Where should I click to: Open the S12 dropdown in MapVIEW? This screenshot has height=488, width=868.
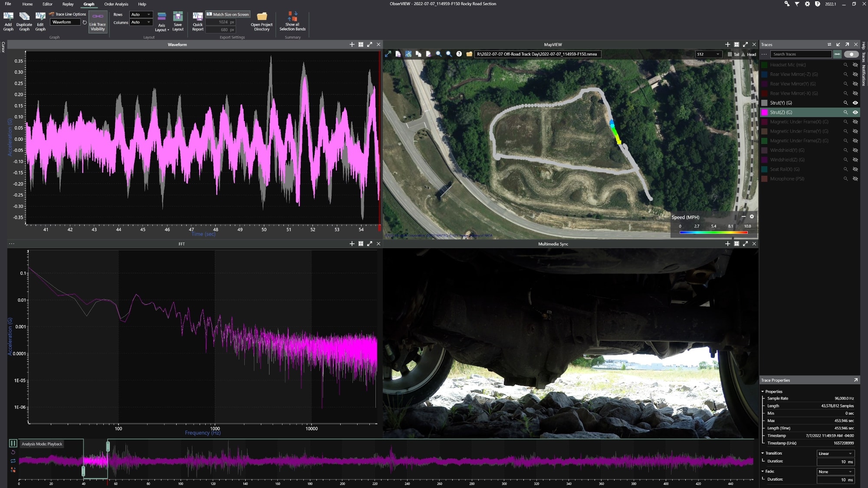[x=708, y=54]
